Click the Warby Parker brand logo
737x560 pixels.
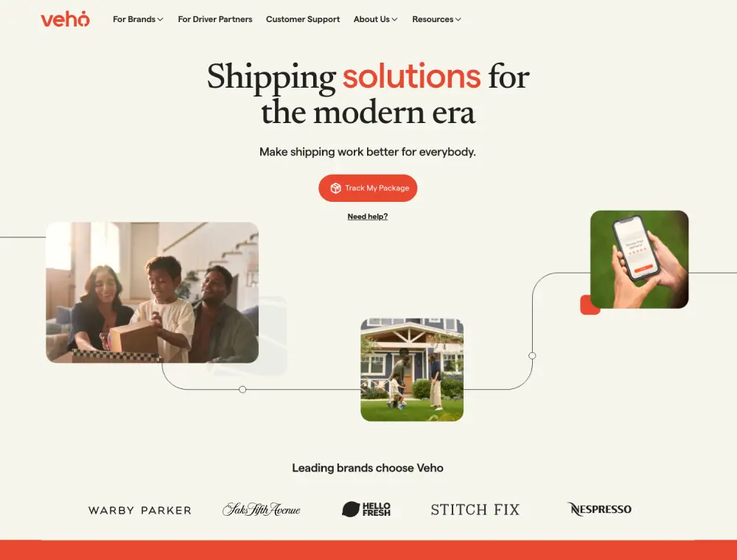click(139, 510)
